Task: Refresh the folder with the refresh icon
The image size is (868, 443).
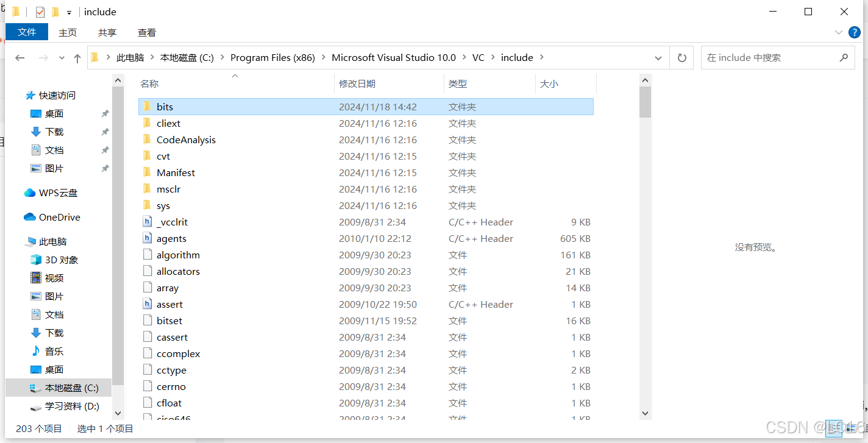Action: (x=681, y=57)
